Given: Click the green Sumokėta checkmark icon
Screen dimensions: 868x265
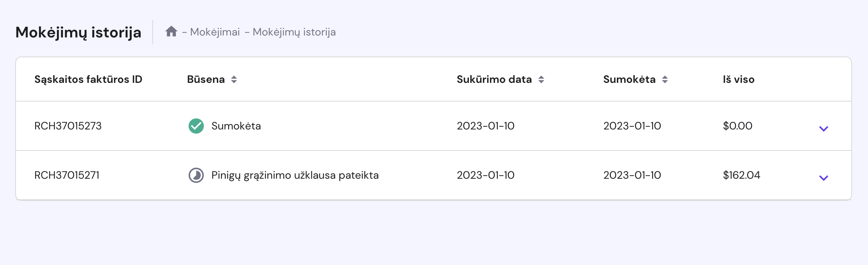Looking at the screenshot, I should (196, 126).
